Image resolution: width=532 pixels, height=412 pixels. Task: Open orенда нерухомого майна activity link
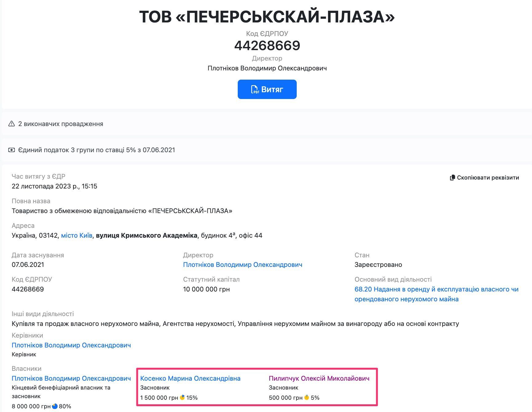(x=409, y=299)
